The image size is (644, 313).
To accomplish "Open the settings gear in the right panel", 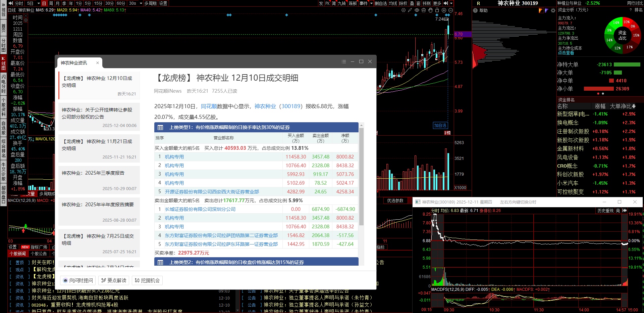I will (x=553, y=10).
